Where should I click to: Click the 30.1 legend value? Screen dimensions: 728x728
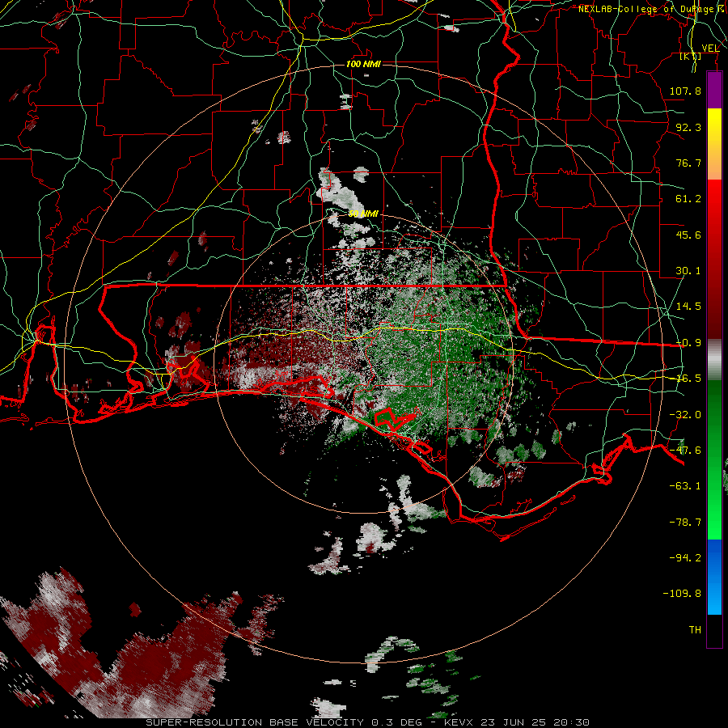pos(688,271)
